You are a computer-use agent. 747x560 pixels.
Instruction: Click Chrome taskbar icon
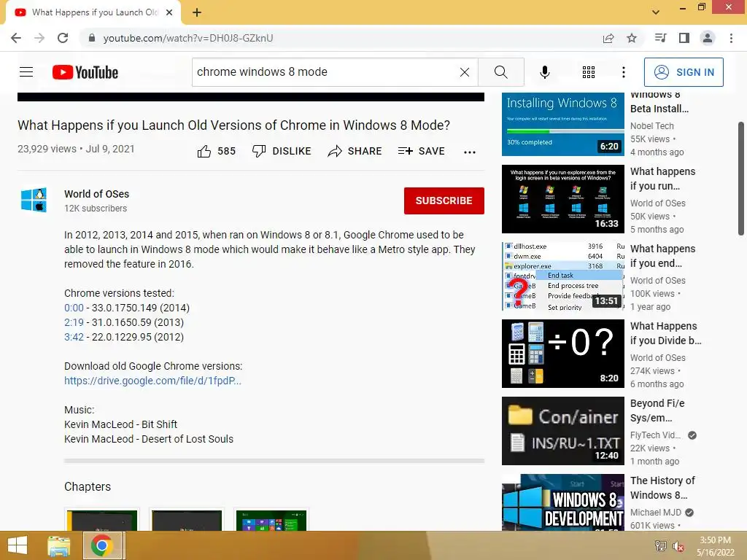(x=102, y=545)
